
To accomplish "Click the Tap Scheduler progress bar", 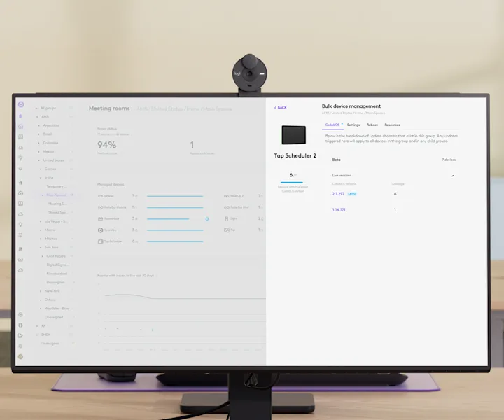I will (175, 241).
